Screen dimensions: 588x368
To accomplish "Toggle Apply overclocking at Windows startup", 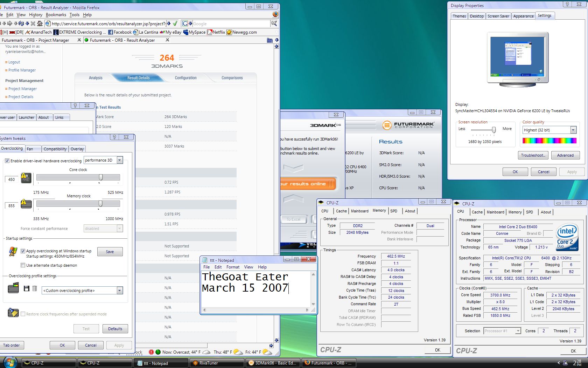I will pos(23,251).
